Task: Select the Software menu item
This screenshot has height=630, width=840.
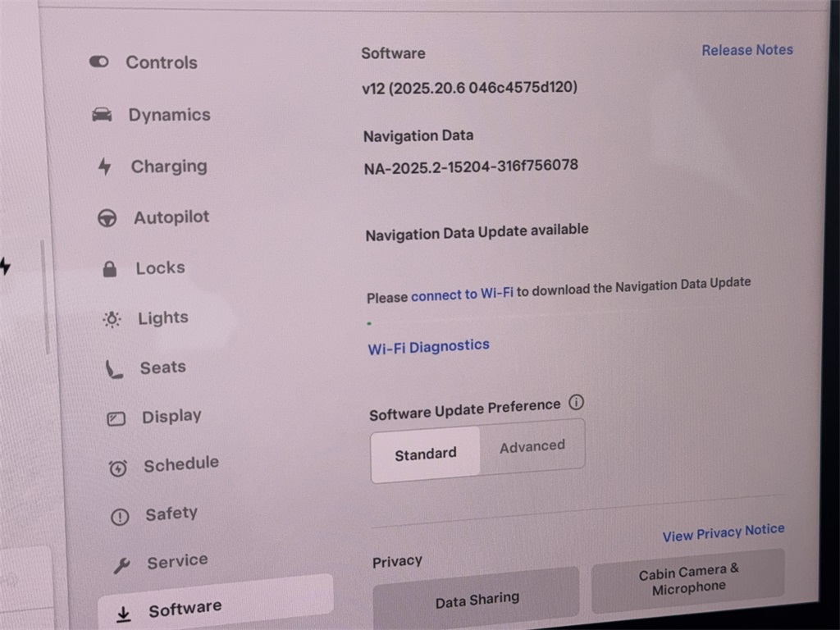Action: [x=185, y=609]
